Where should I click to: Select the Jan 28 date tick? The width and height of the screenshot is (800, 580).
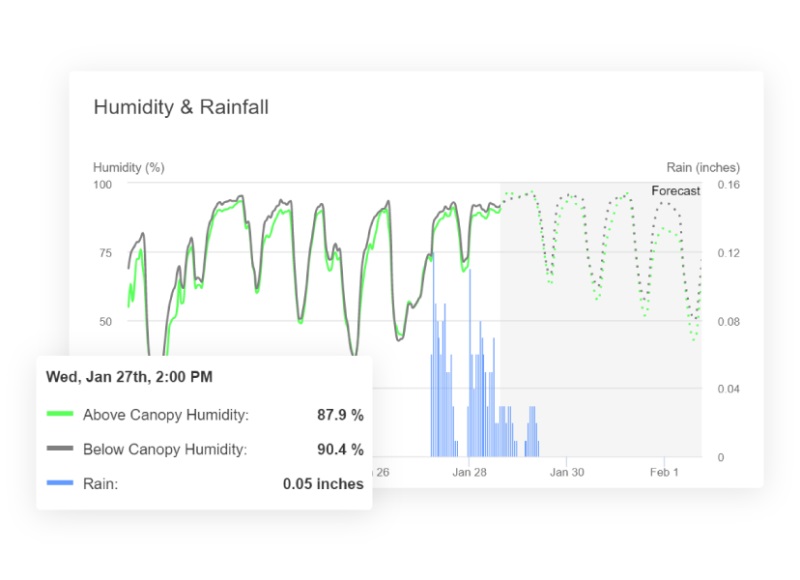469,471
